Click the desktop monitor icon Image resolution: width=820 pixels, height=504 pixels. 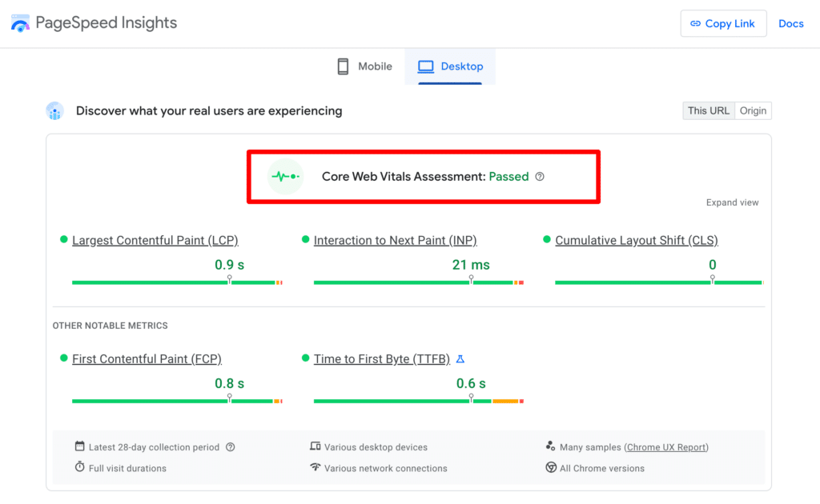[426, 66]
